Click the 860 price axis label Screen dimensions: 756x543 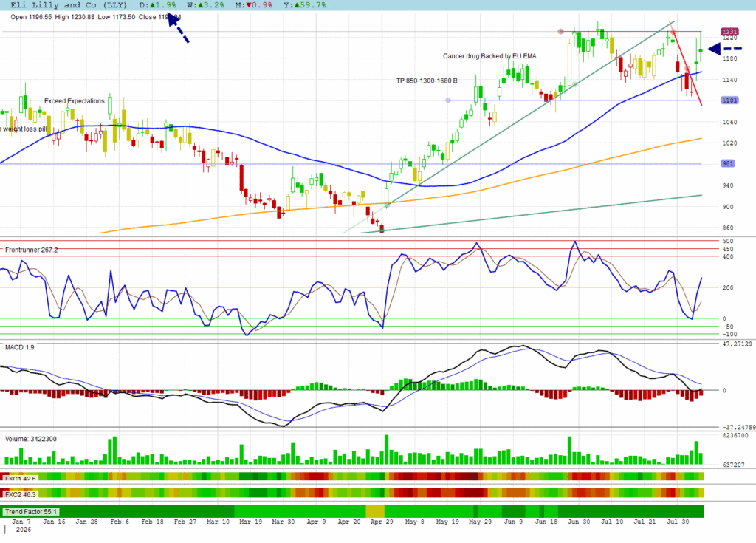coord(727,228)
